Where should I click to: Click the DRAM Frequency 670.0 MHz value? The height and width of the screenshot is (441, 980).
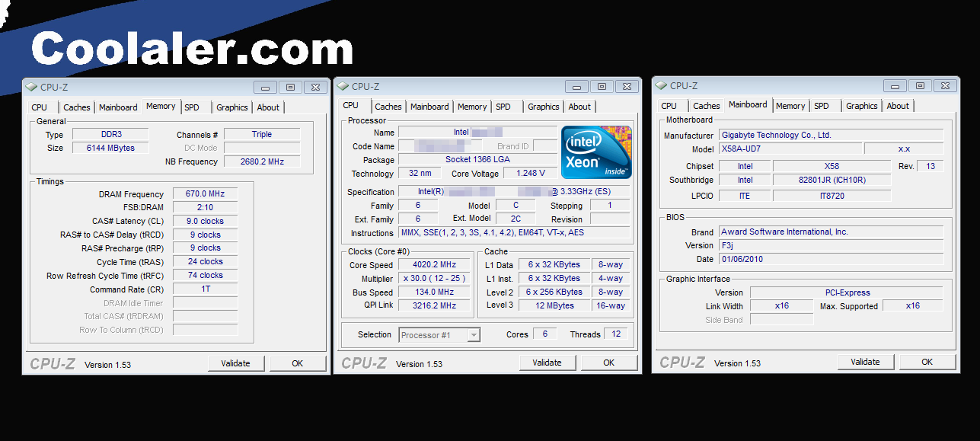point(205,194)
